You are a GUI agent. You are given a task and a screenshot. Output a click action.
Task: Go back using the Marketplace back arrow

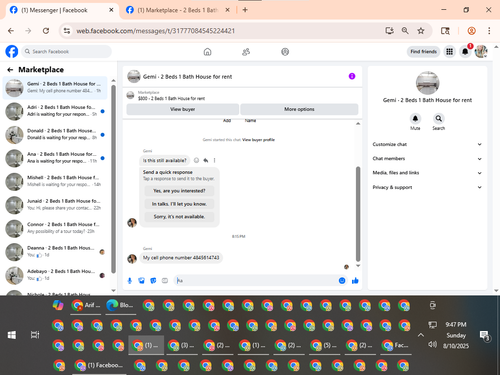pos(10,70)
